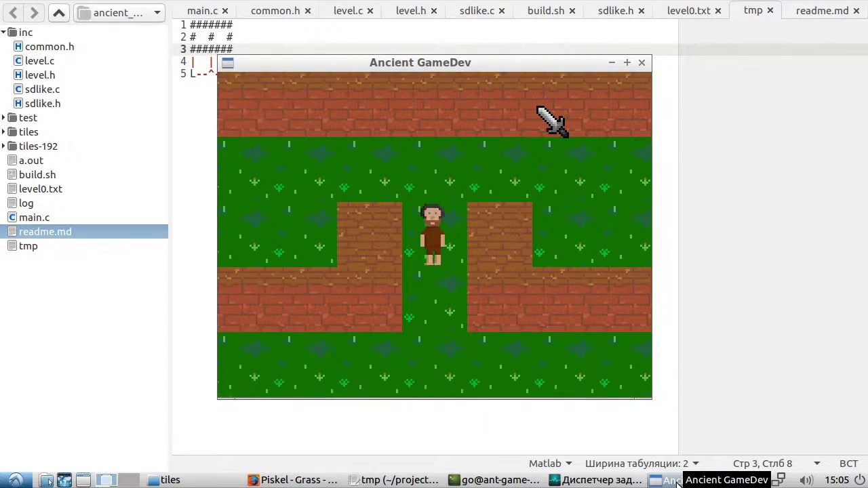Switch to the level0.txt editor tab
Viewport: 868px width, 488px height.
688,10
